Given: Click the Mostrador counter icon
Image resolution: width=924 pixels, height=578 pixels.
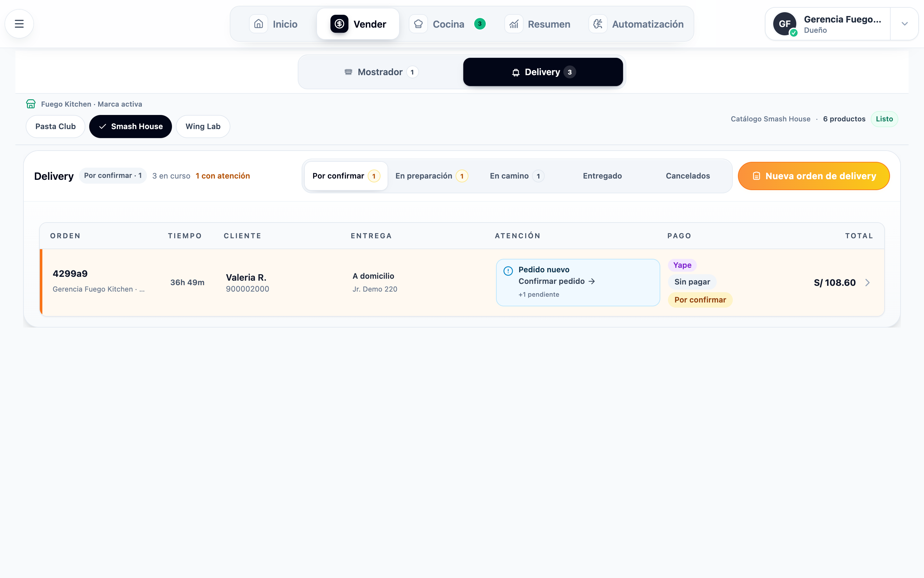Looking at the screenshot, I should click(348, 72).
